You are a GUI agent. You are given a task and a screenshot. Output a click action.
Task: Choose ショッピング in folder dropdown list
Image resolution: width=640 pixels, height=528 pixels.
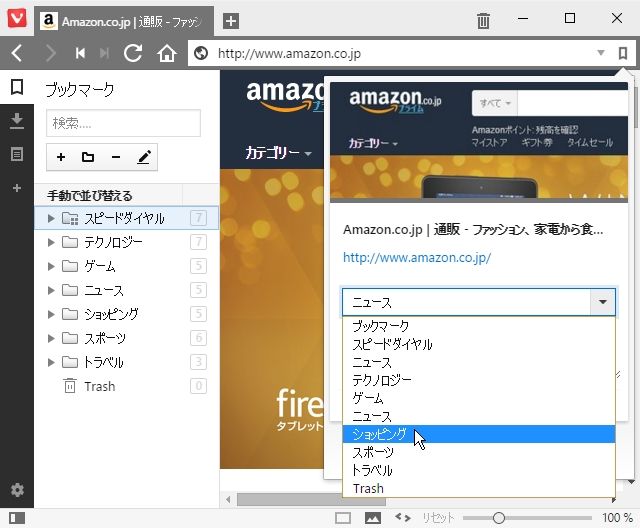[x=478, y=434]
